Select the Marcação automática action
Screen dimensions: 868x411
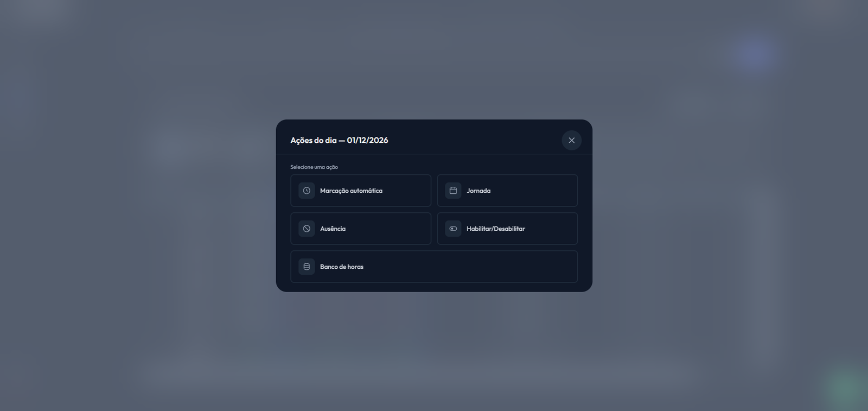click(x=361, y=191)
